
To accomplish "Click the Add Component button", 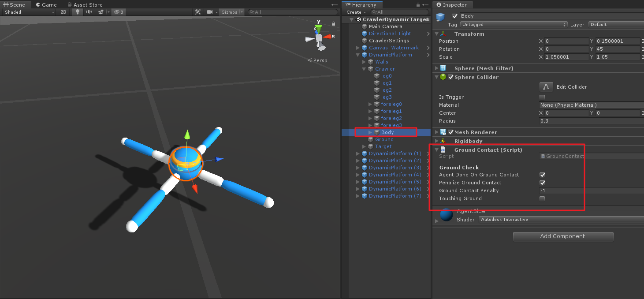I will click(563, 236).
